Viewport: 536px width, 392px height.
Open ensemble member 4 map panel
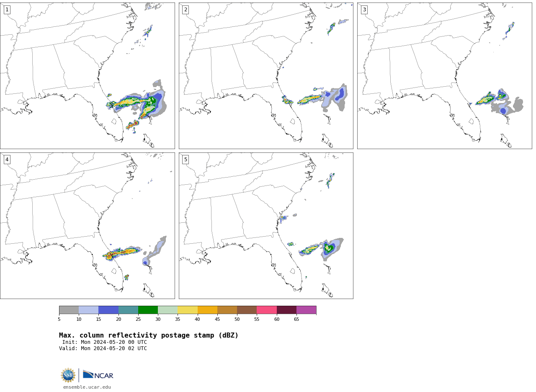pos(87,226)
